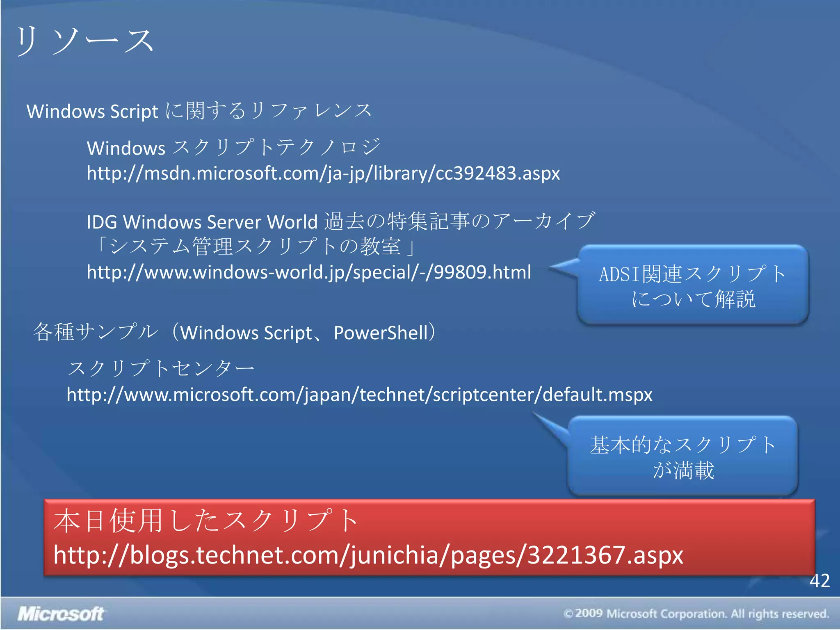Screen dimensions: 840x630
Task: Select the heading 各種サンプル (Windows Script、PowerShell)
Action: [235, 333]
